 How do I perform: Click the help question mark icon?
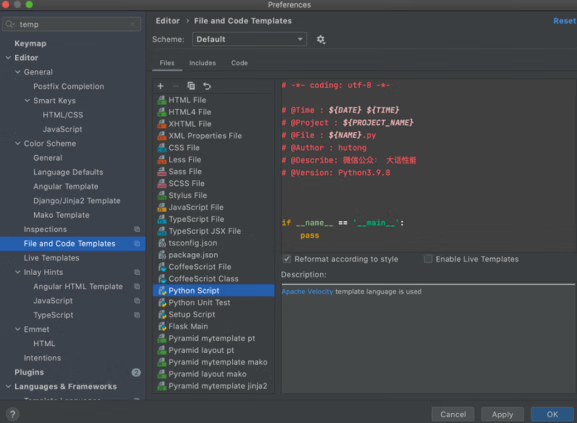point(13,415)
